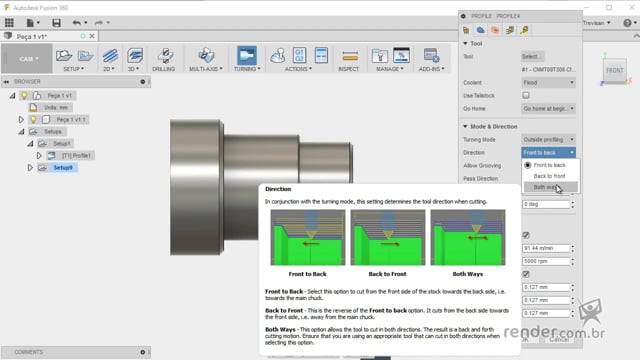640x360 pixels.
Task: Click the Drilling tool icon
Action: [x=165, y=56]
